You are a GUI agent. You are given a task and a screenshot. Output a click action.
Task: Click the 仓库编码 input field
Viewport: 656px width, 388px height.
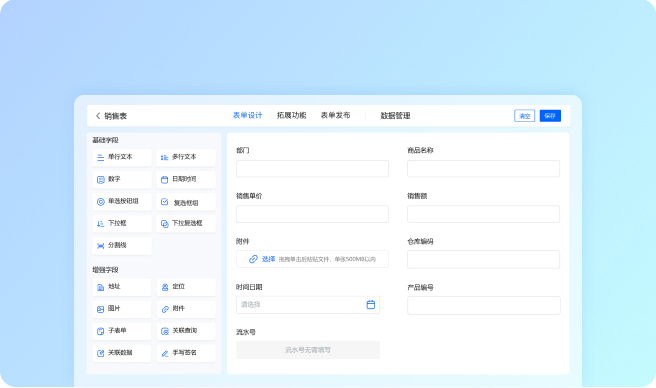point(483,260)
